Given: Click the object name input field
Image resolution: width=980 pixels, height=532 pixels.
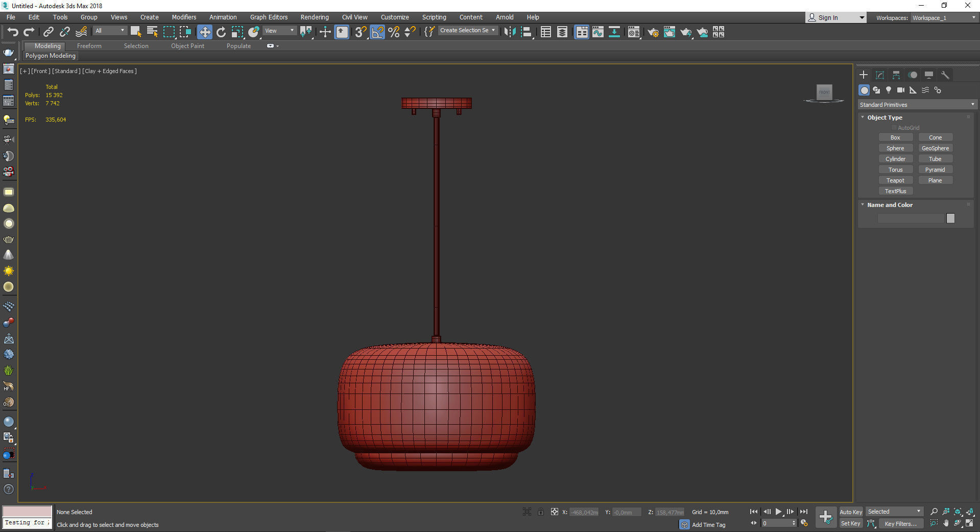Looking at the screenshot, I should click(x=911, y=218).
